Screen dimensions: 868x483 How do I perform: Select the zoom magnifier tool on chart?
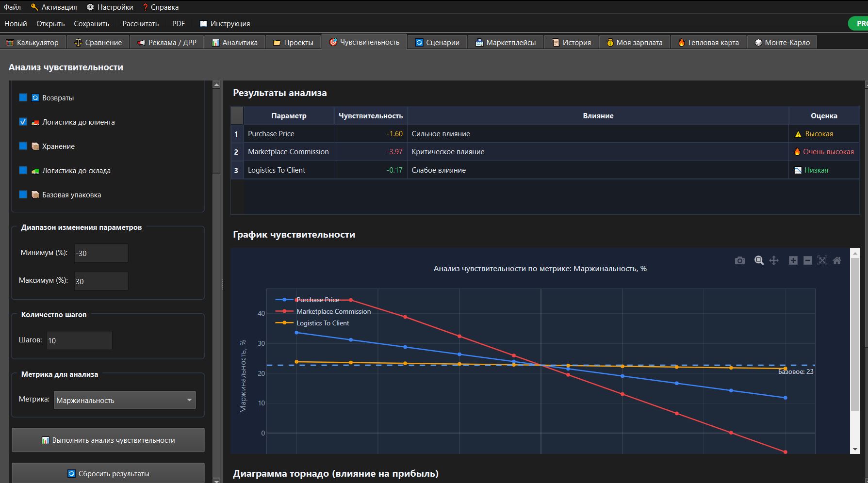click(x=759, y=261)
